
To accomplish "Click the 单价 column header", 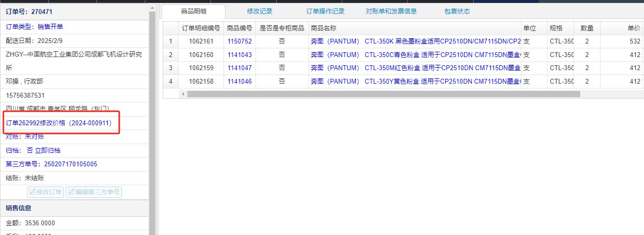I will [622, 29].
